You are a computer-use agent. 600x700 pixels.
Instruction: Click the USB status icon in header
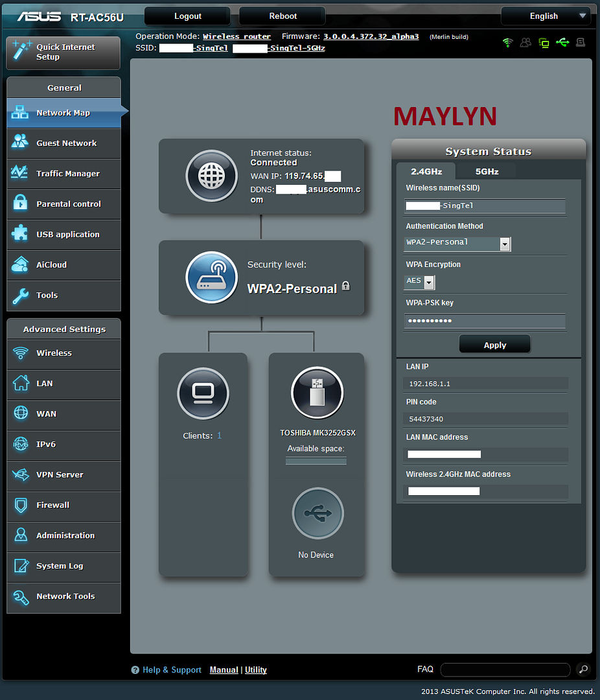[562, 43]
